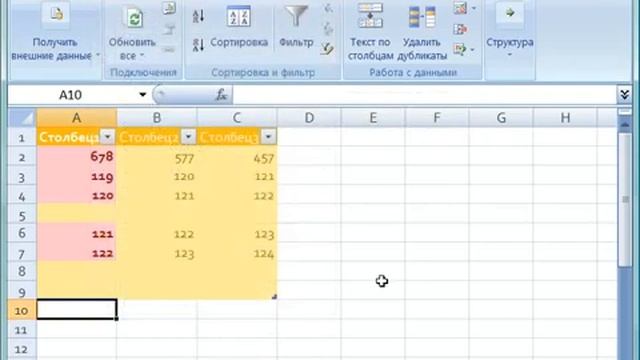Click cell containing 457
The image size is (640, 360).
click(x=237, y=157)
